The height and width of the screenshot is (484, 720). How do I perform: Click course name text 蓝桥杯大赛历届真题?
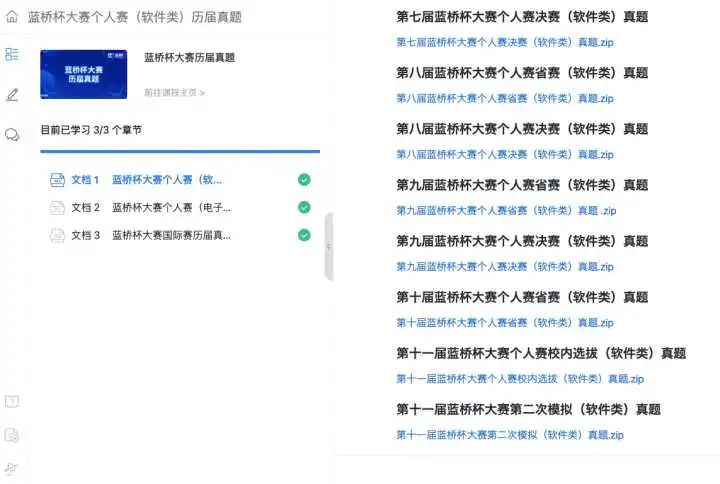point(189,57)
